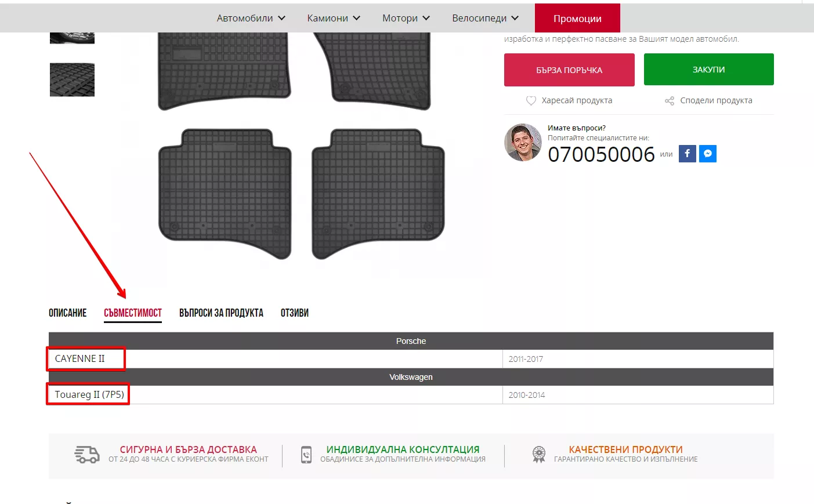Image resolution: width=814 pixels, height=504 pixels.
Task: Click the Сподели продукта link
Action: (716, 100)
